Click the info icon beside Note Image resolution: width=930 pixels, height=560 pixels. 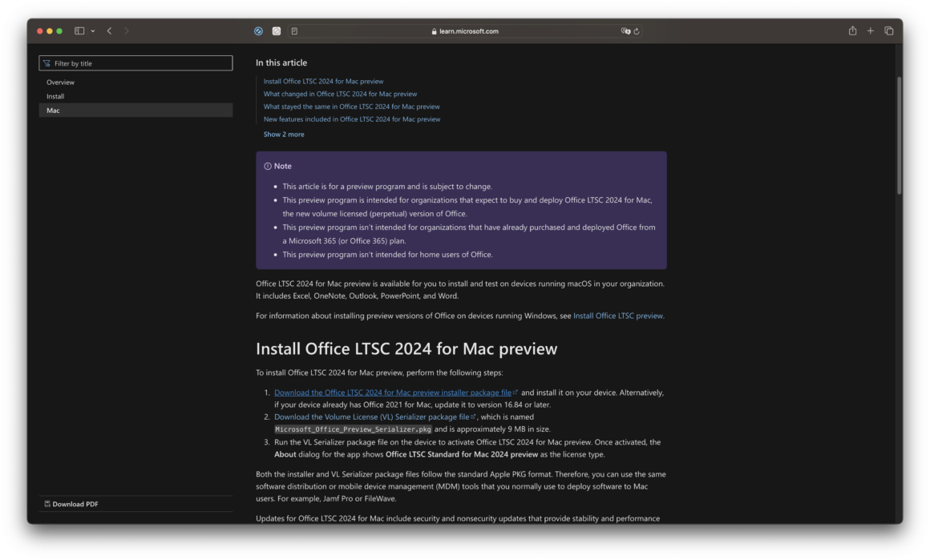pos(268,167)
